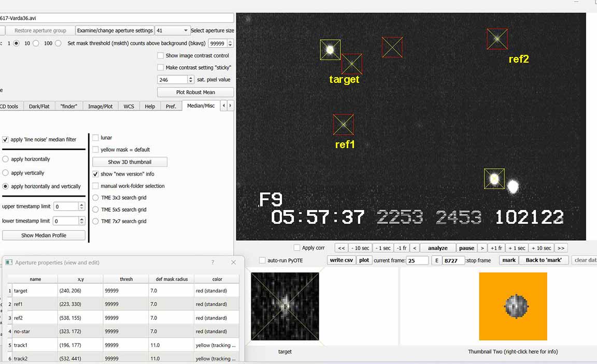Uncheck show "new version" info
The image size is (597, 364).
pos(95,174)
